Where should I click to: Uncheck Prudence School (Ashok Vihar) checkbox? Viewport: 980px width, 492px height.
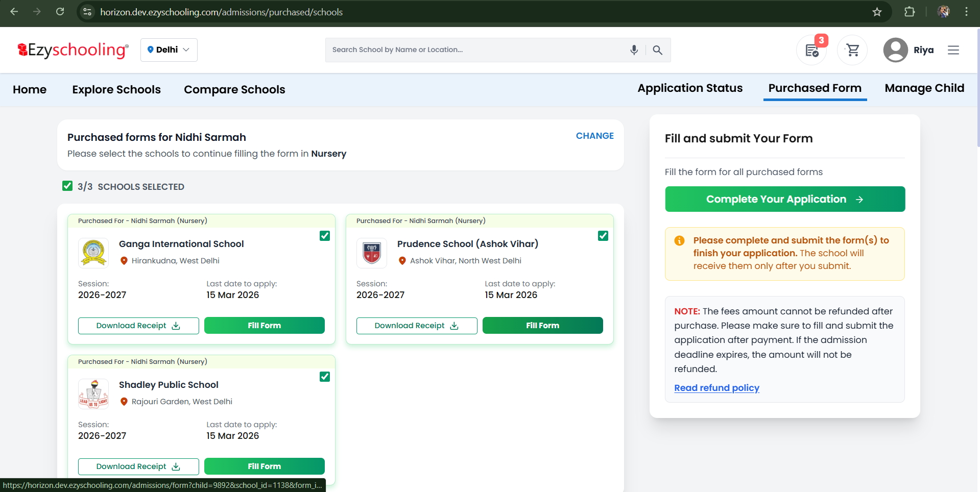[x=603, y=236]
